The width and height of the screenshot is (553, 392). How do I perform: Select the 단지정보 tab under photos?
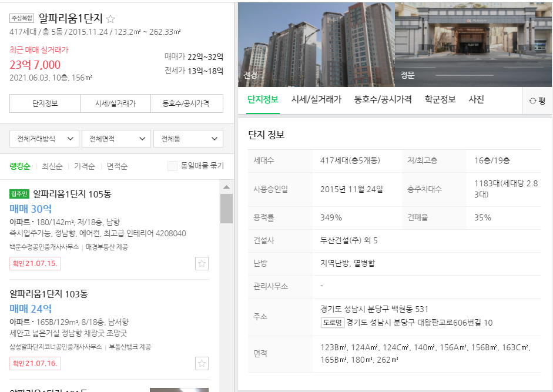point(263,100)
